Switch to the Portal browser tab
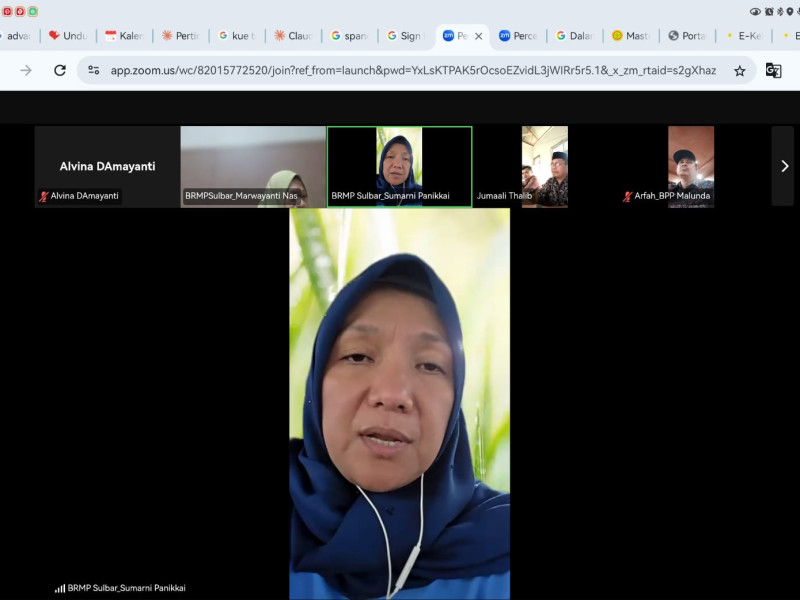800x600 pixels. [687, 36]
